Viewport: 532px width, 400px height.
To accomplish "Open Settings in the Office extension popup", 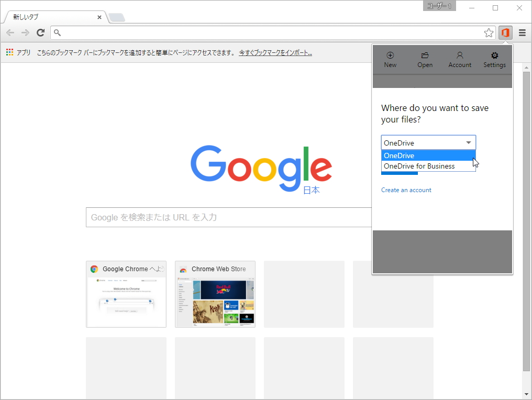I will (x=494, y=58).
